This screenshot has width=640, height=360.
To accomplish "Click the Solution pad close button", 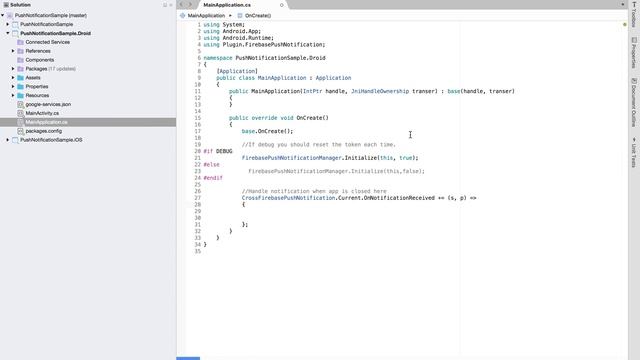I will tap(171, 5).
